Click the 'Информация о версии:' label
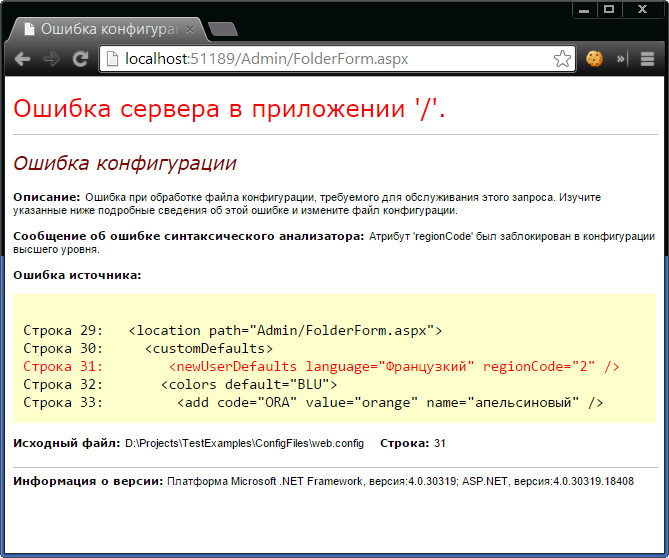 coord(88,481)
